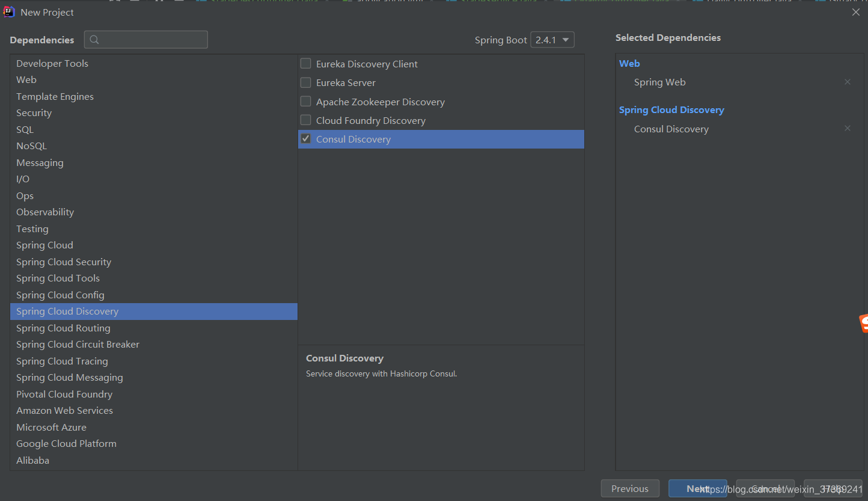Proceed with the Next button
The image size is (868, 501).
(697, 488)
